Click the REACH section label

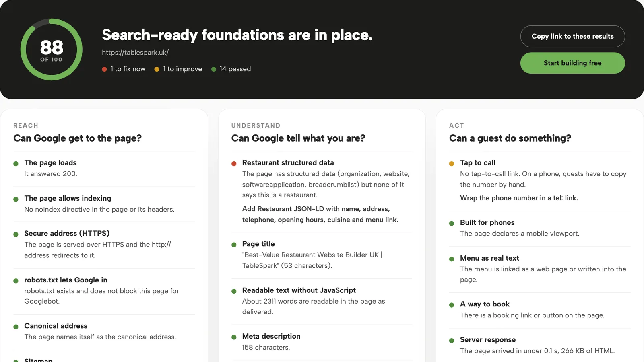point(26,125)
